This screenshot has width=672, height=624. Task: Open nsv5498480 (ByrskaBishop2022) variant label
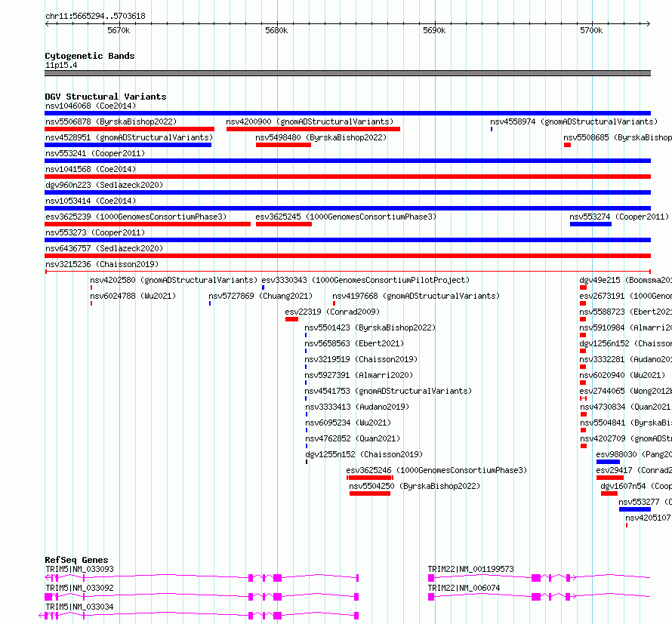pos(321,137)
